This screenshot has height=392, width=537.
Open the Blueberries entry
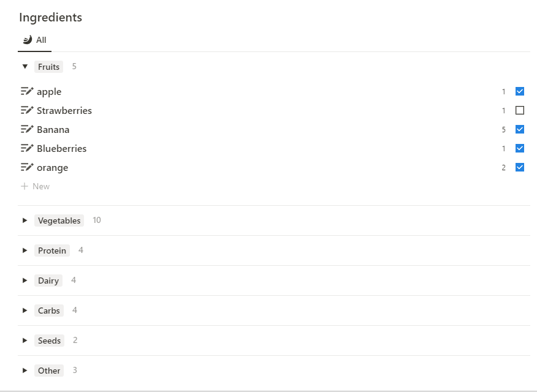coord(61,149)
